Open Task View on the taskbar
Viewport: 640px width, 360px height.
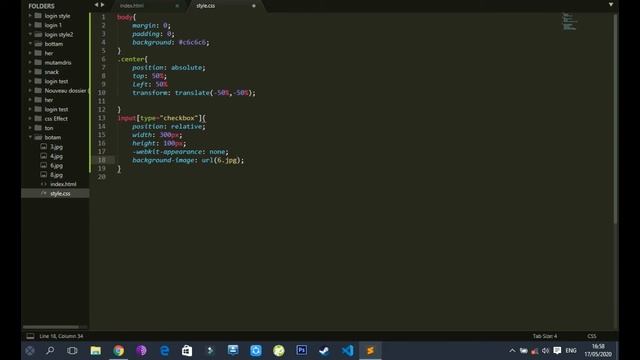pyautogui.click(x=72, y=351)
